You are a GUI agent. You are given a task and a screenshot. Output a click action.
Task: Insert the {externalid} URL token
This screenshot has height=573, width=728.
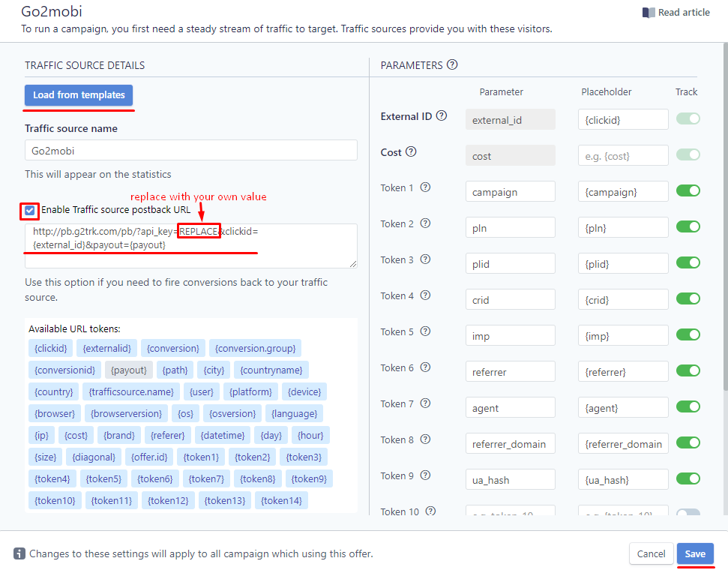(x=106, y=348)
